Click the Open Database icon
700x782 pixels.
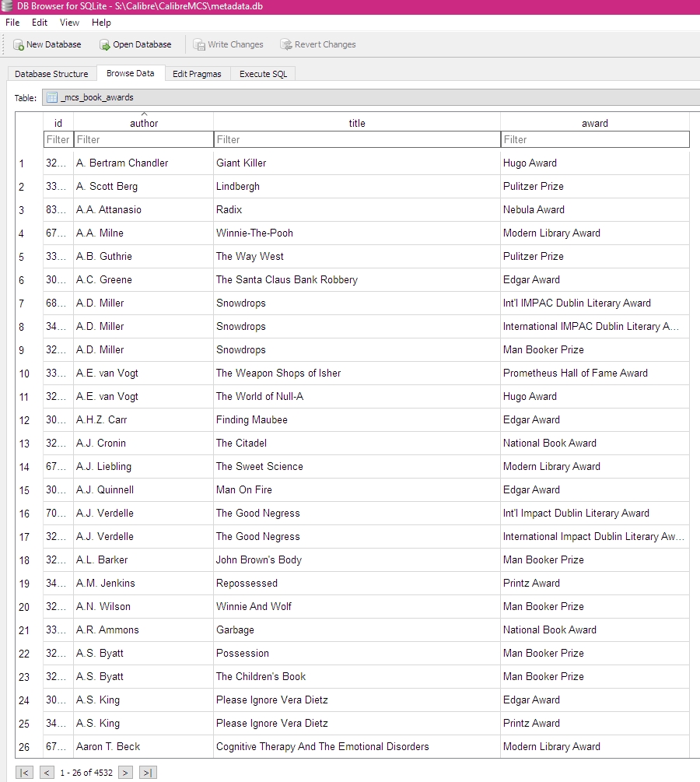point(105,45)
